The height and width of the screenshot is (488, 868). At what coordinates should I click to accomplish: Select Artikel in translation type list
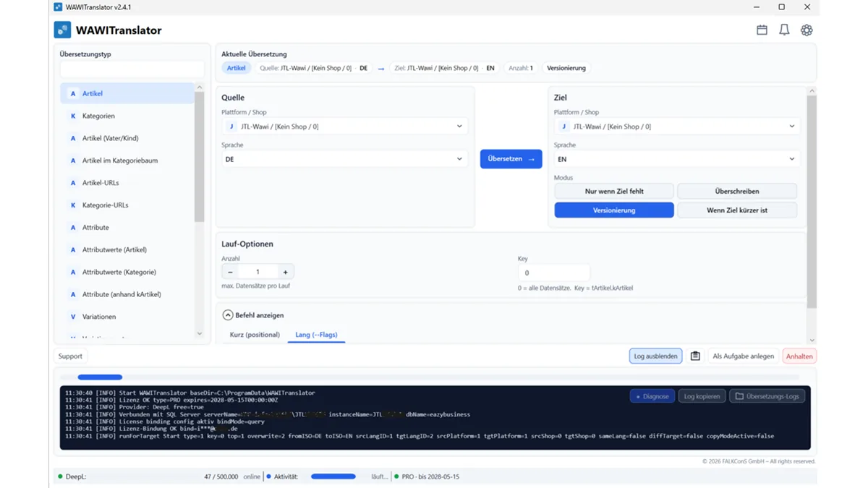pos(127,93)
